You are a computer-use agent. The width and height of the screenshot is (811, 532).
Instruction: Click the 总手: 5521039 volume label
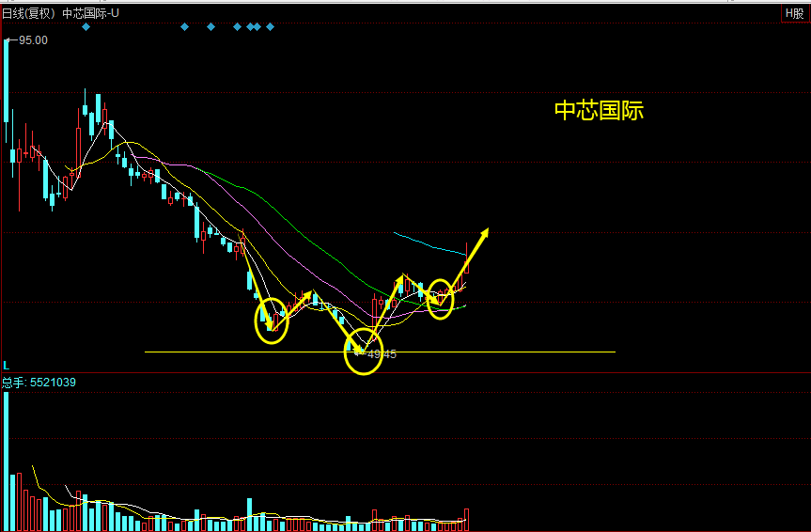pos(39,383)
